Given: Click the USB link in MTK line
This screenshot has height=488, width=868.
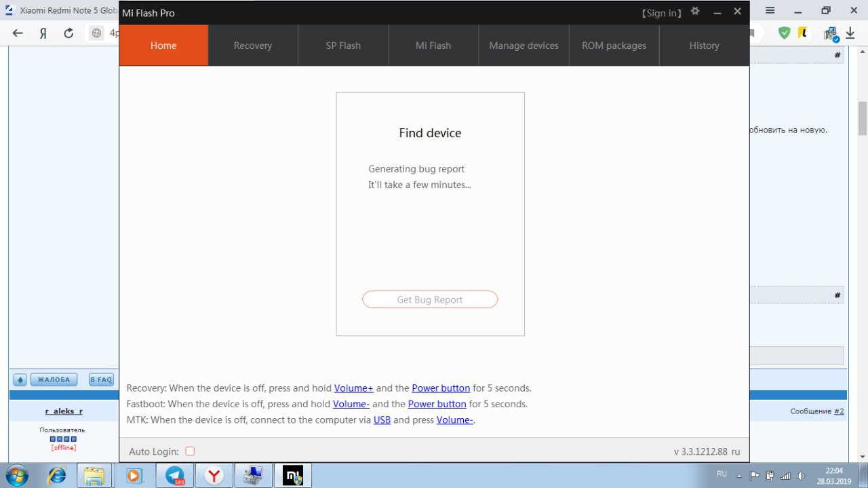Looking at the screenshot, I should [x=382, y=419].
